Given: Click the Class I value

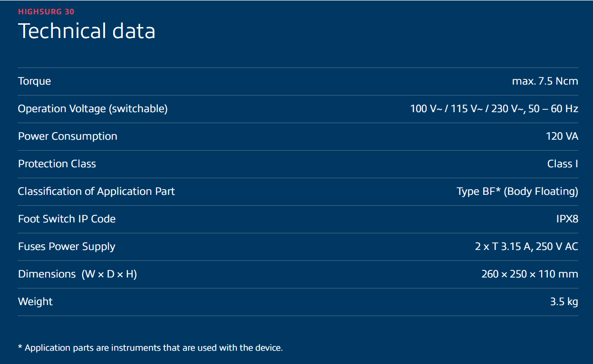Looking at the screenshot, I should coord(563,164).
